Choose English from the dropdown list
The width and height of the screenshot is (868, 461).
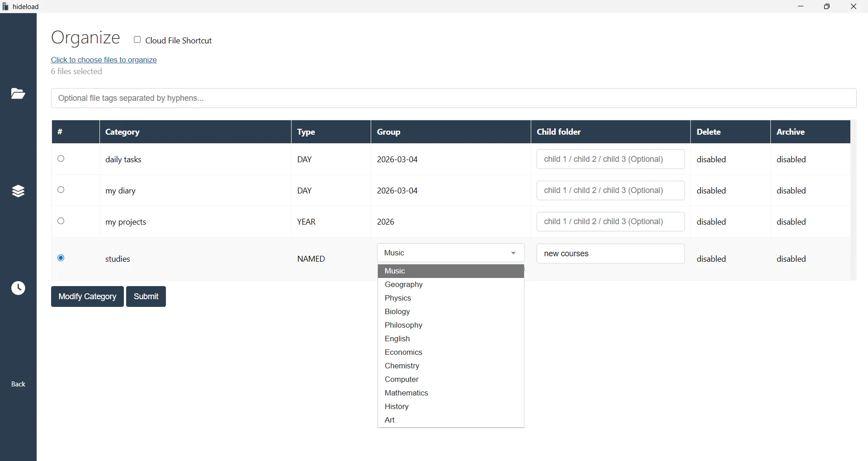[x=451, y=339]
